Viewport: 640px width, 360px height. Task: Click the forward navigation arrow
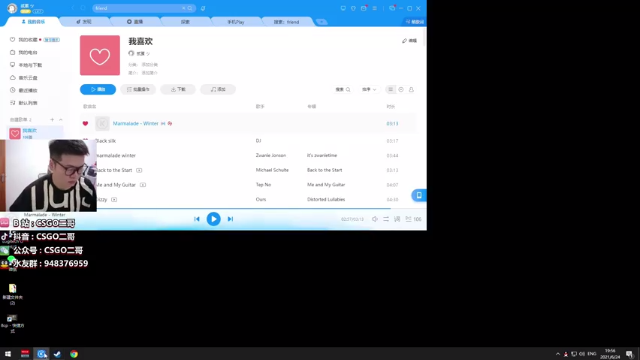[83, 8]
